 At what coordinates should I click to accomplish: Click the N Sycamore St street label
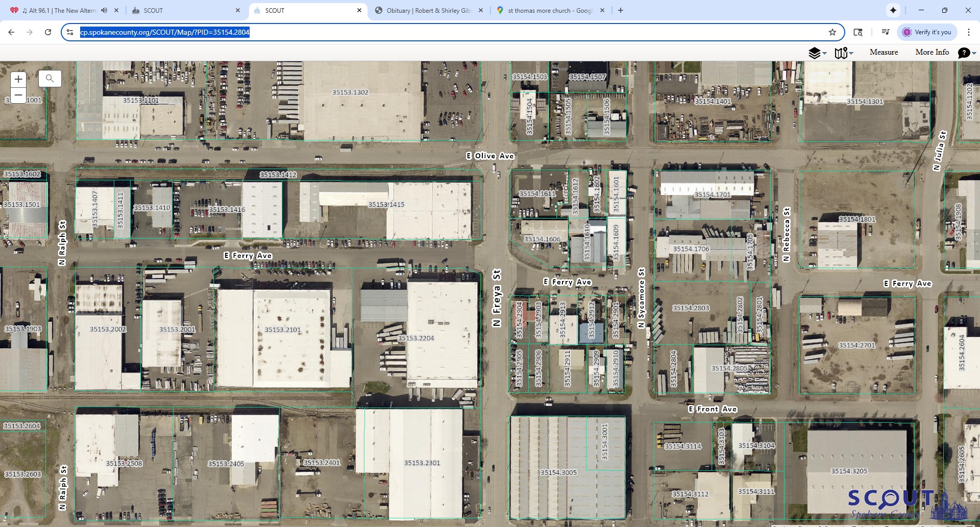(642, 298)
